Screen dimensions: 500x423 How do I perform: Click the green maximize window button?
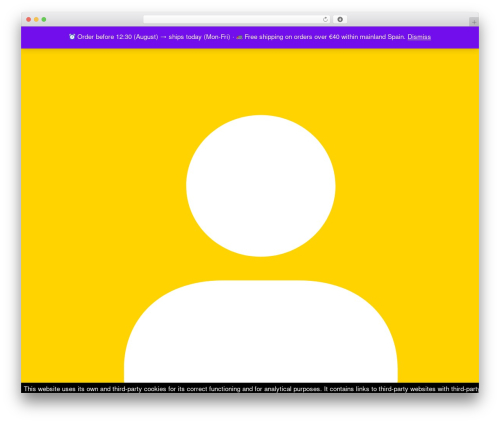44,20
